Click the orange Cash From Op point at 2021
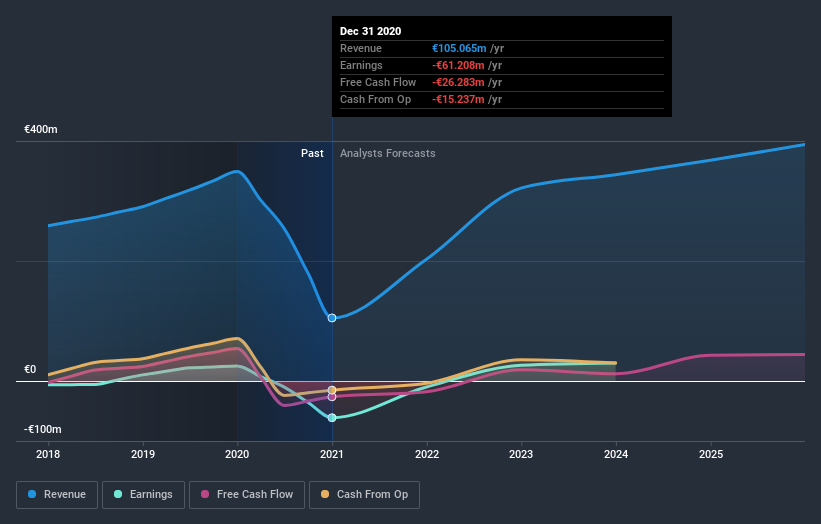 tap(332, 390)
